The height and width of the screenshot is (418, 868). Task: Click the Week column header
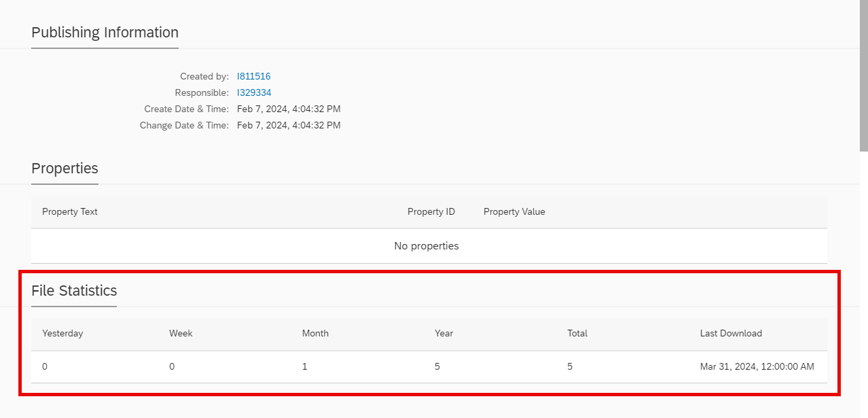click(x=181, y=333)
